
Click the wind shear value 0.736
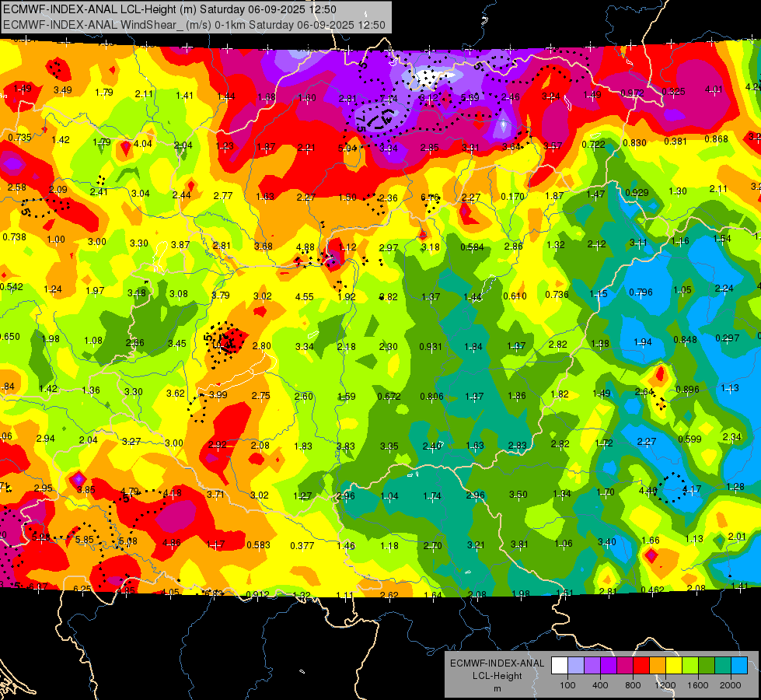tap(557, 294)
